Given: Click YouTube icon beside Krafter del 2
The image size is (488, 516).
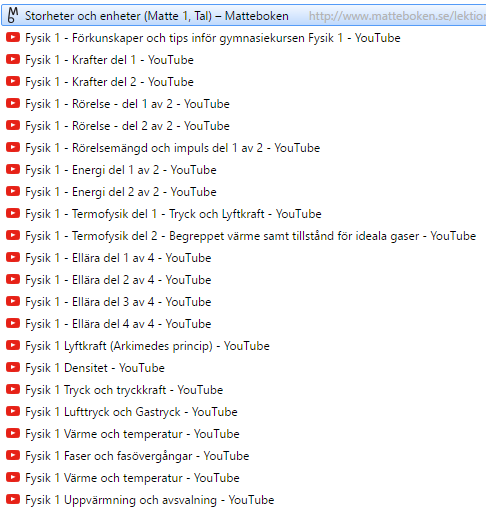Looking at the screenshot, I should 13,81.
